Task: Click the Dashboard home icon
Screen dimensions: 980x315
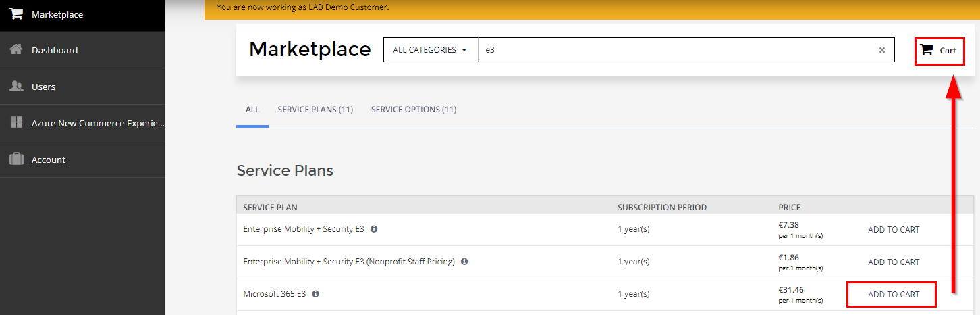Action: click(x=16, y=49)
